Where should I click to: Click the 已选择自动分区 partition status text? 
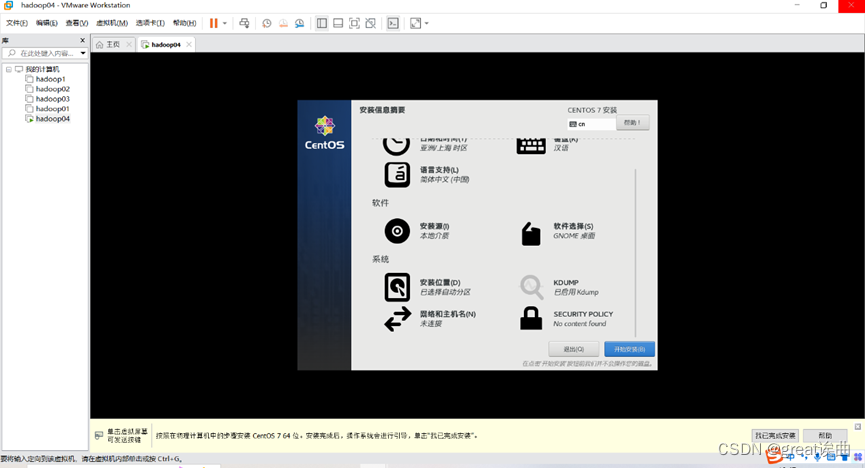coord(445,292)
